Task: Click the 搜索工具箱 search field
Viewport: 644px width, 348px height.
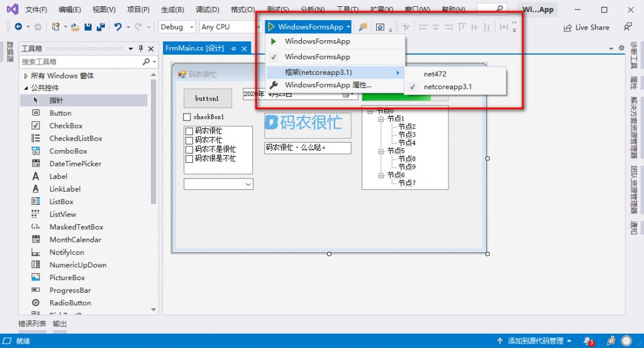Action: [x=81, y=62]
